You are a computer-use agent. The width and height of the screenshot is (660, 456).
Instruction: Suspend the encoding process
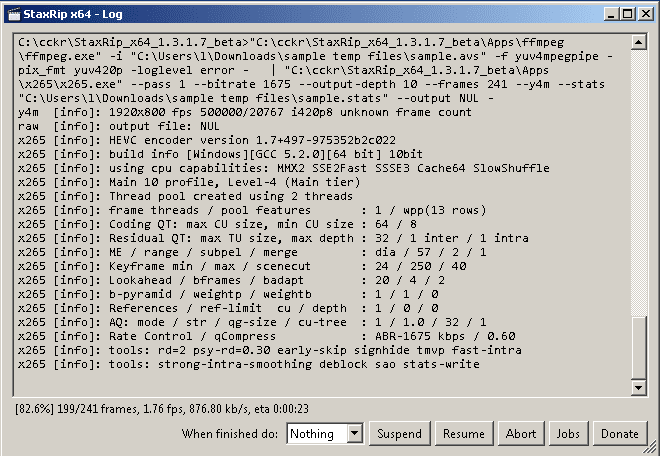point(399,433)
